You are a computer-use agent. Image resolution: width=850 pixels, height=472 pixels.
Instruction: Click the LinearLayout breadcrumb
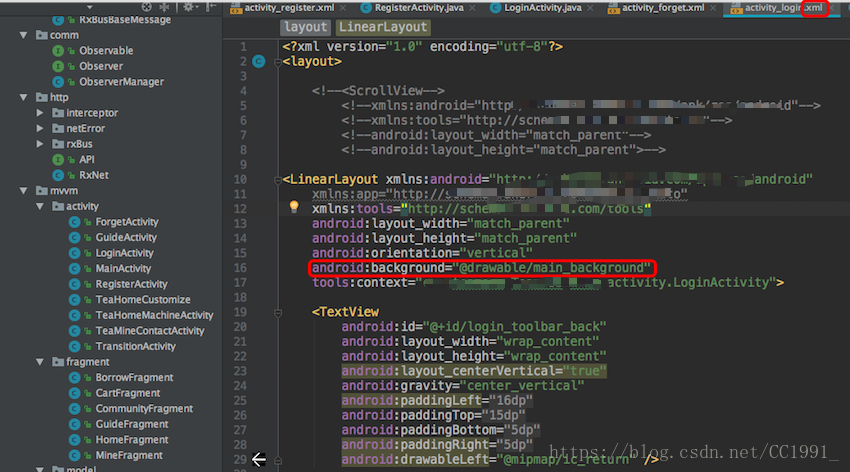pyautogui.click(x=383, y=27)
